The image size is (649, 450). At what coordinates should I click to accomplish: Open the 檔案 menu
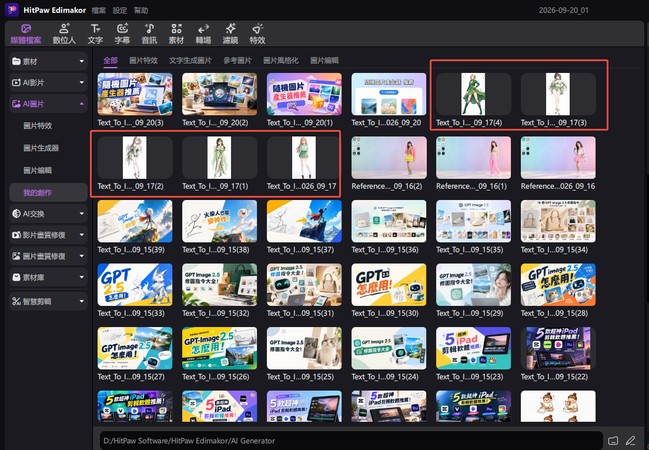click(x=99, y=10)
